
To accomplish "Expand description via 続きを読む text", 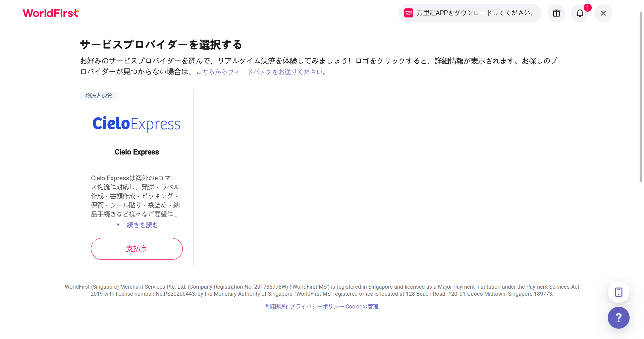I will click(x=142, y=225).
